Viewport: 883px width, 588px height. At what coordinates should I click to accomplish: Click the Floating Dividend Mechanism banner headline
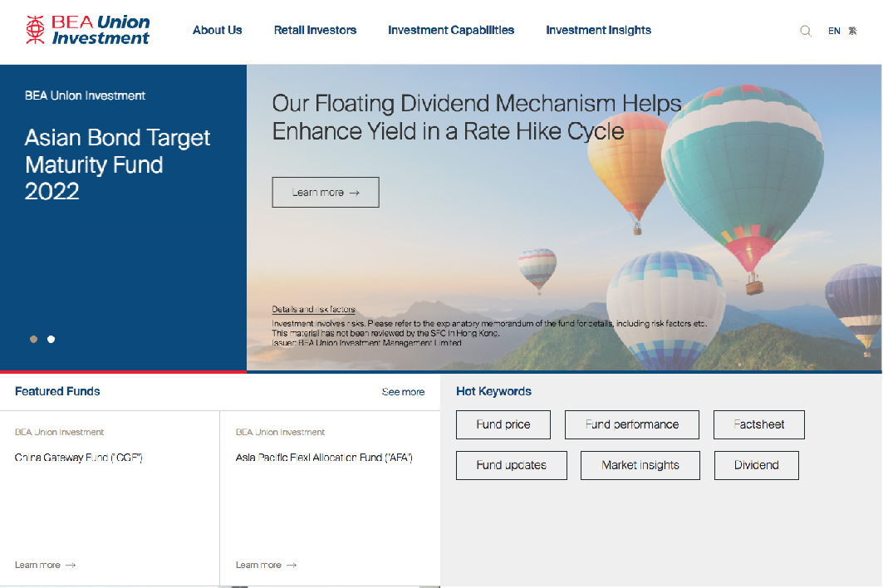coord(477,117)
